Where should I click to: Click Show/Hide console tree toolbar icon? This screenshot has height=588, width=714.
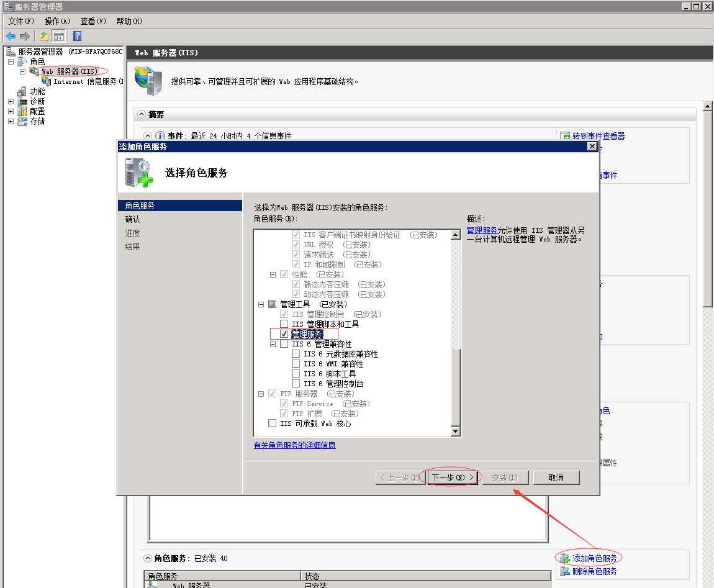tap(58, 36)
